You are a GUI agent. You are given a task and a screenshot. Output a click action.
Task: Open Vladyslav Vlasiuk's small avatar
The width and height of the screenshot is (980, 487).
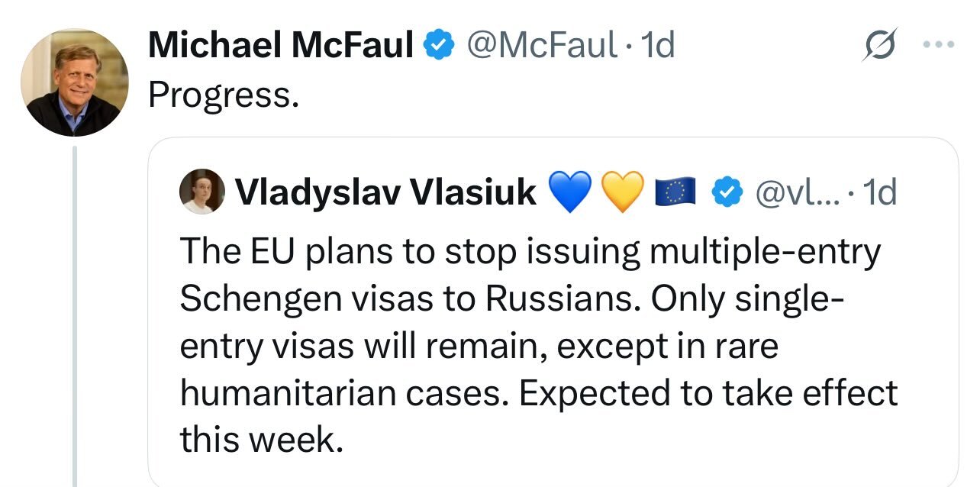[x=202, y=192]
